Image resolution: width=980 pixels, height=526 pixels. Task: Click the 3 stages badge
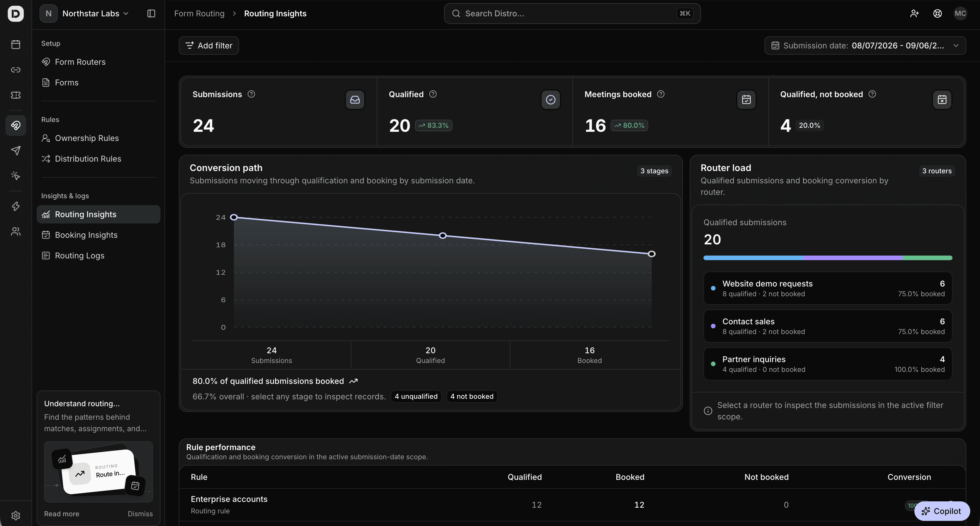(x=654, y=171)
